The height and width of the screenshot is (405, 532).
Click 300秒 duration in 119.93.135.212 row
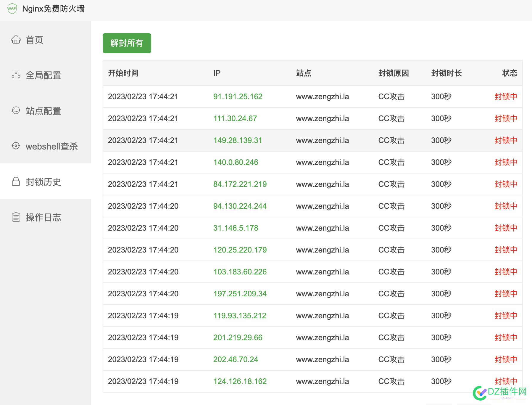[x=441, y=316]
